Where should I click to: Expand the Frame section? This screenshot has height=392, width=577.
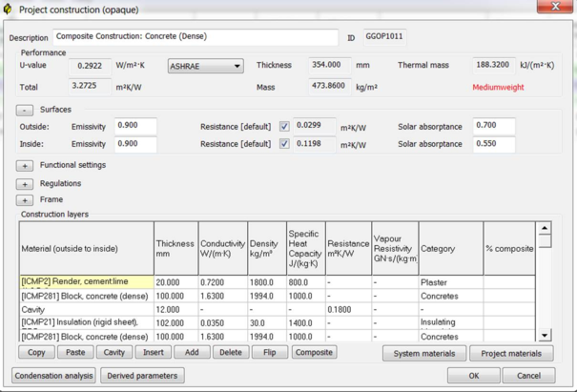(x=25, y=200)
